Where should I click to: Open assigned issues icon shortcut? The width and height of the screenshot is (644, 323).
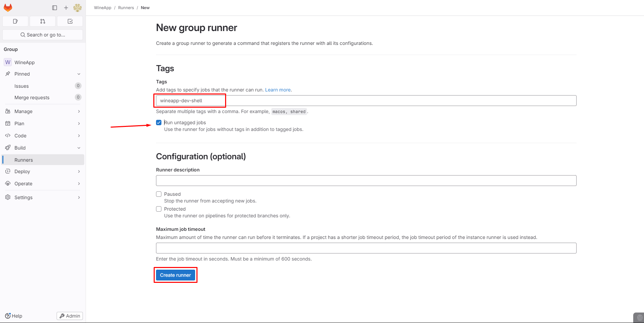pos(16,21)
